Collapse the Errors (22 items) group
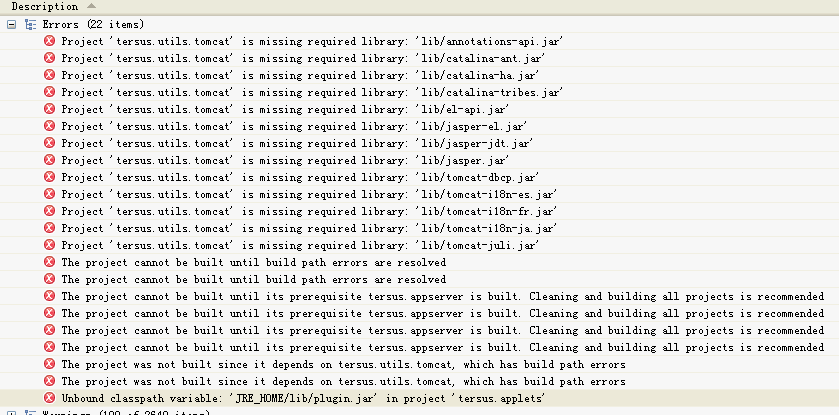The image size is (839, 415). [11, 25]
